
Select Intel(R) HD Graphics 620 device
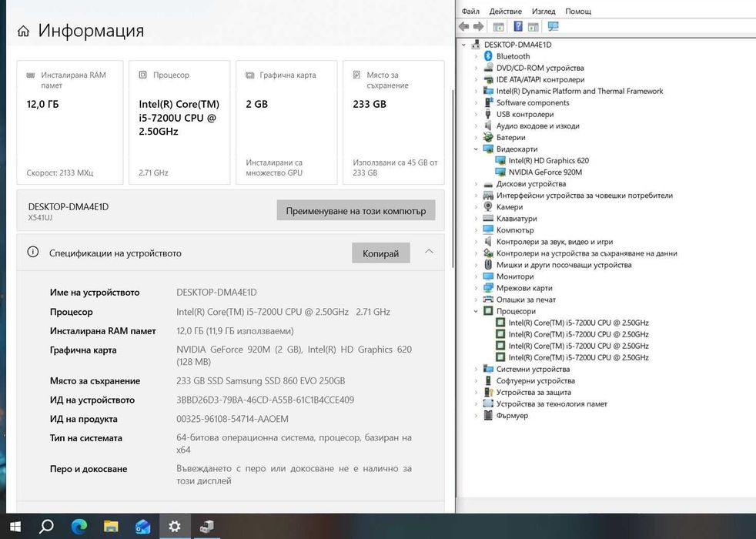point(548,160)
